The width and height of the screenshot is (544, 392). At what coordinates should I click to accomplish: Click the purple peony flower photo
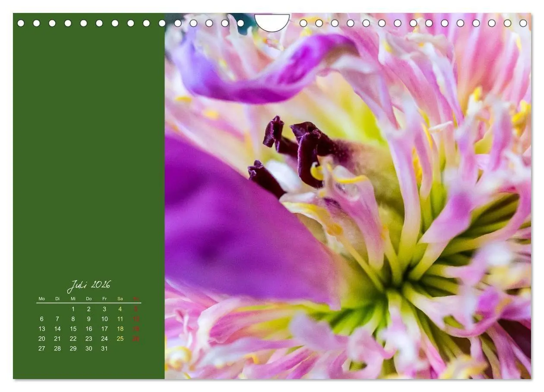pos(348,196)
